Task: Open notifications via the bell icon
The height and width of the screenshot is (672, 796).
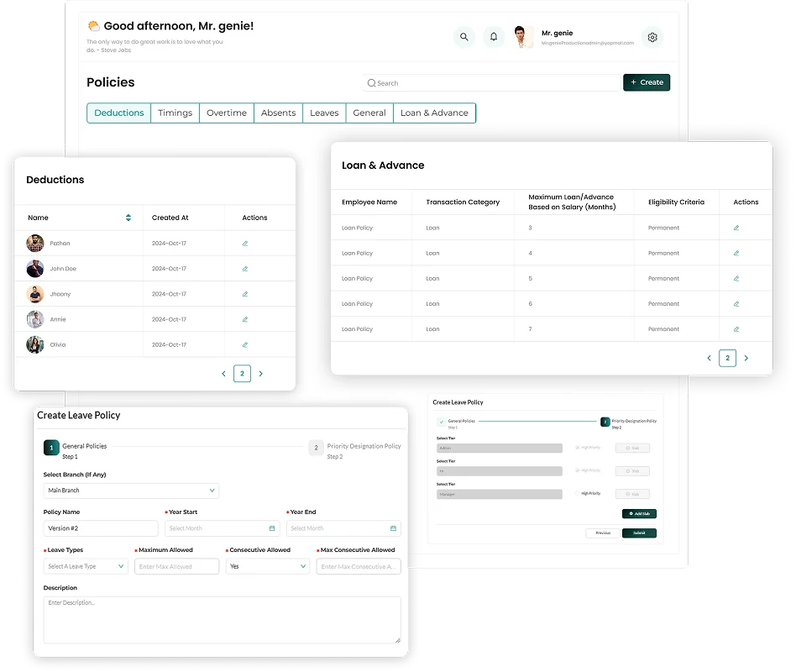Action: [x=494, y=37]
